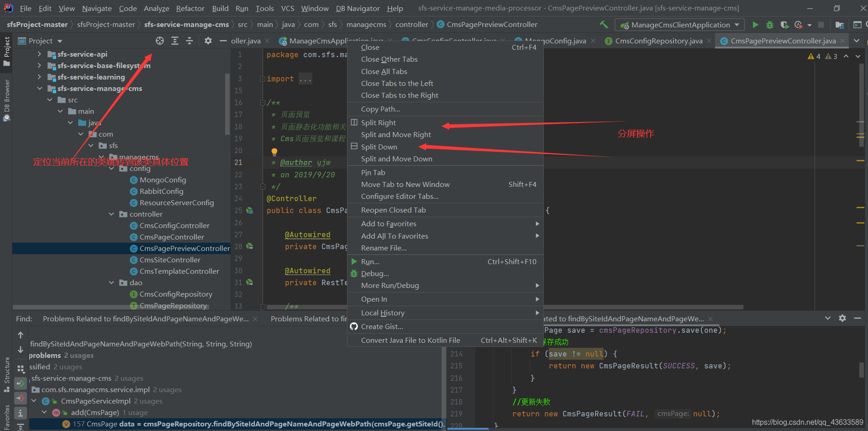
Task: Jump to previous highlighted error arrow
Action: (846, 56)
